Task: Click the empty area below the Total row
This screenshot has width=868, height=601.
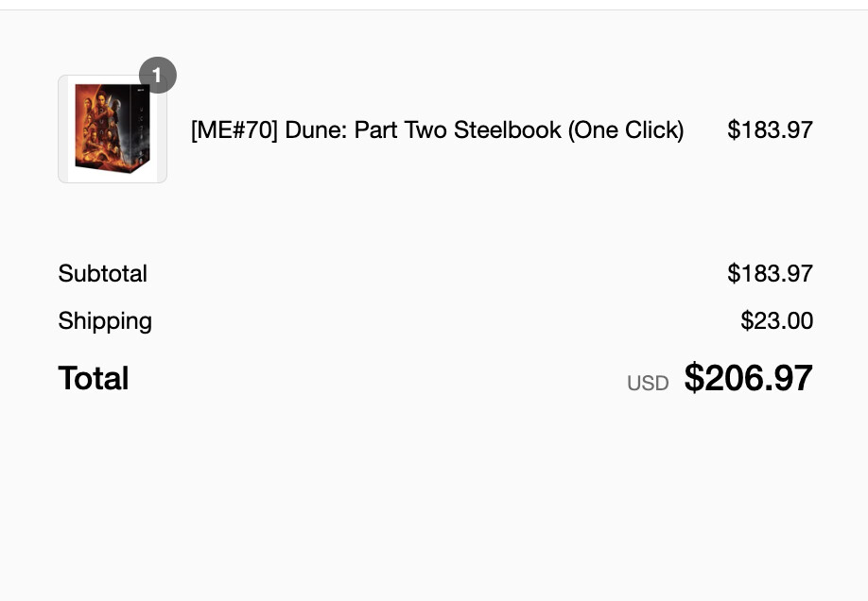Action: 434,501
